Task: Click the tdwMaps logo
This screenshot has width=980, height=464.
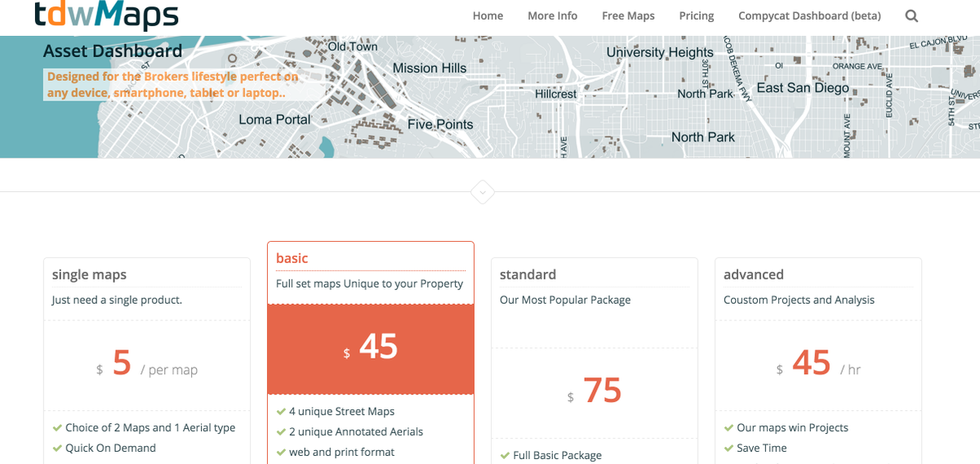Action: point(106,15)
